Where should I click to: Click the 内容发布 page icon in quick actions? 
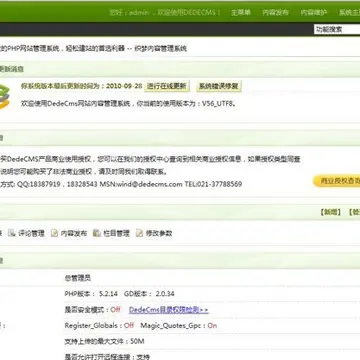(x=54, y=233)
